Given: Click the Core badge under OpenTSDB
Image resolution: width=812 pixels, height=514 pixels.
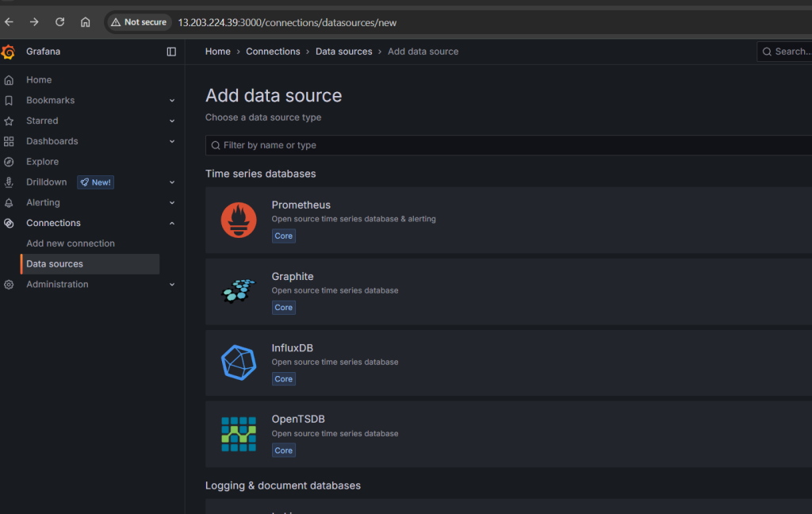Looking at the screenshot, I should (284, 451).
